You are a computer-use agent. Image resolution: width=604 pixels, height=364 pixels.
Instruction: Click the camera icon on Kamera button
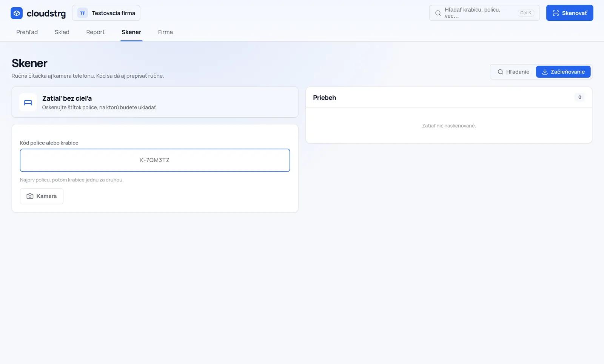click(30, 196)
